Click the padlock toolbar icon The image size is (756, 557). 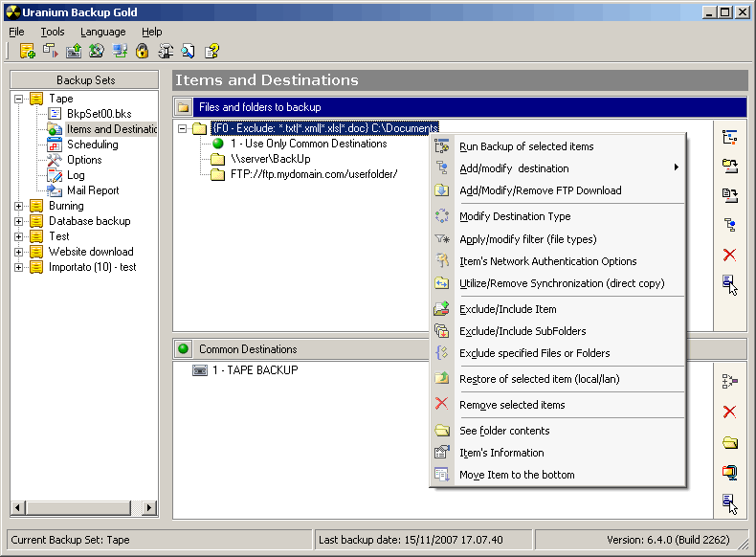[142, 51]
